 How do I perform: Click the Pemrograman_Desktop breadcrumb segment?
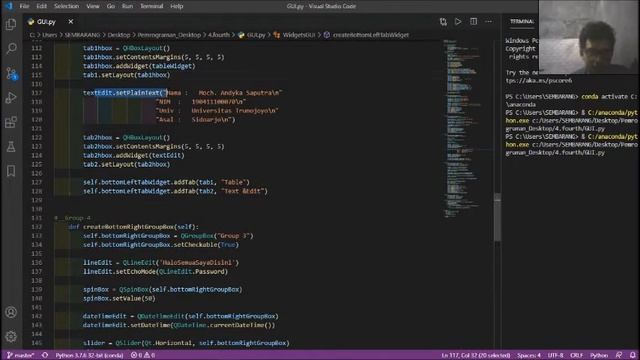click(169, 35)
